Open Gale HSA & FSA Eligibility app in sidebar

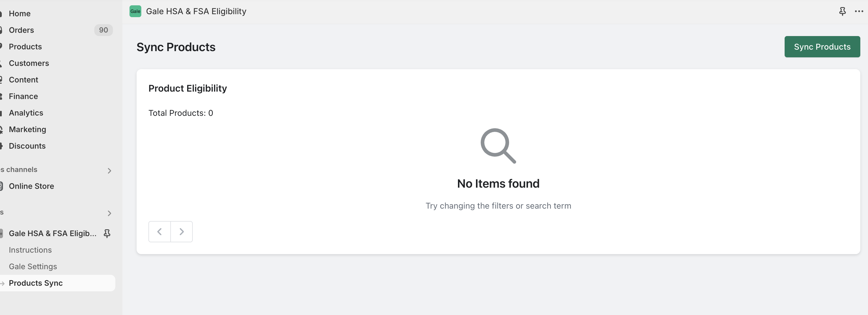(x=53, y=233)
